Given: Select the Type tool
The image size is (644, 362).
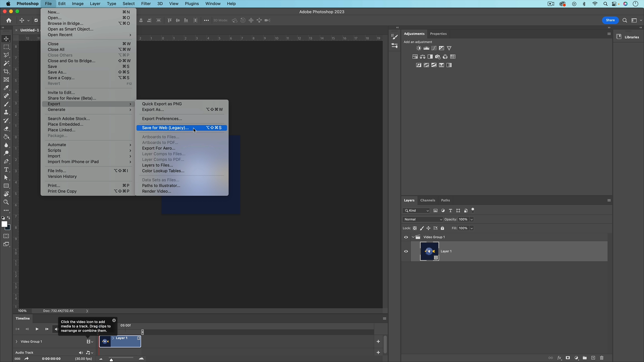Looking at the screenshot, I should 6,169.
